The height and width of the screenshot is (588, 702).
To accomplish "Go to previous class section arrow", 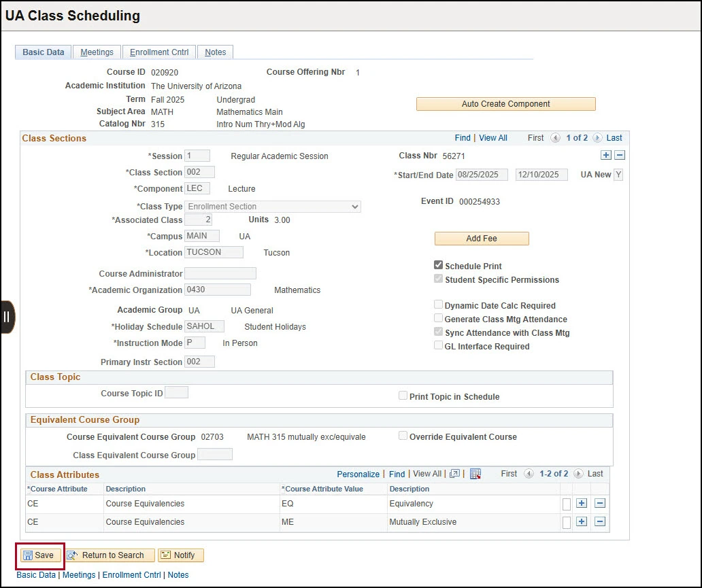I will pyautogui.click(x=555, y=138).
